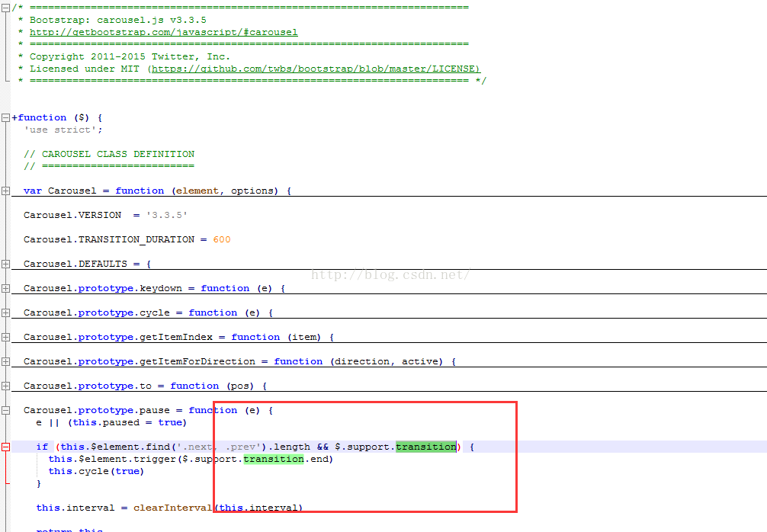Screen dimensions: 767x532
Task: Expand the prototype.getItemForDirection function fold
Action: coord(5,362)
